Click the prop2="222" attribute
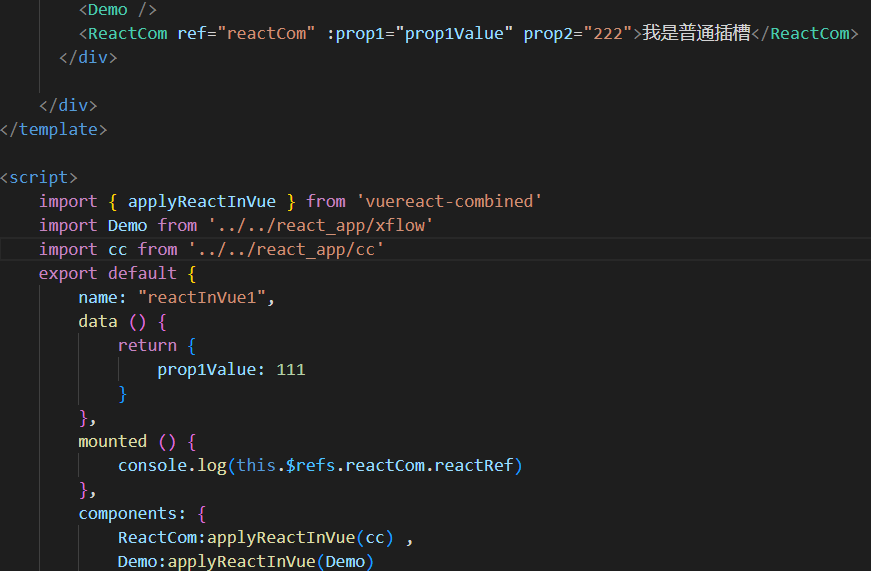The height and width of the screenshot is (571, 871). pyautogui.click(x=578, y=33)
